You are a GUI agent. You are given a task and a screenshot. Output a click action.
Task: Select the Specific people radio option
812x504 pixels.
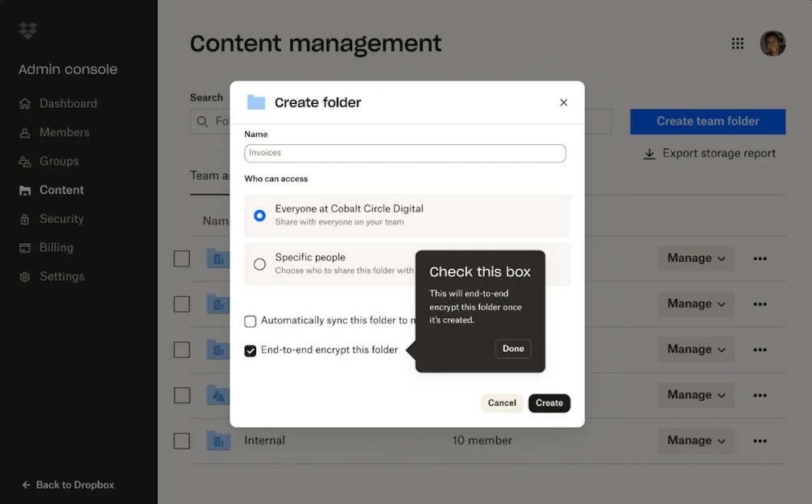[259, 264]
